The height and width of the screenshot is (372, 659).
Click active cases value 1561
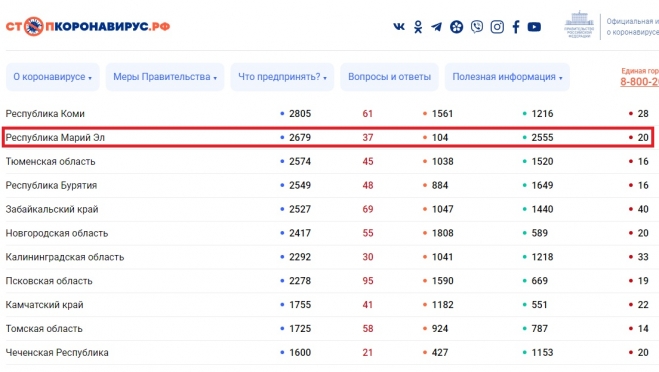(443, 114)
